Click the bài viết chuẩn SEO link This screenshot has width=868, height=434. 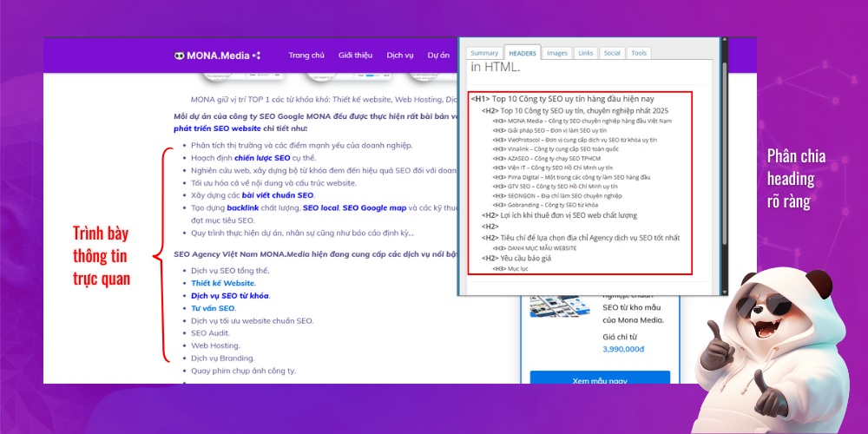tap(278, 195)
